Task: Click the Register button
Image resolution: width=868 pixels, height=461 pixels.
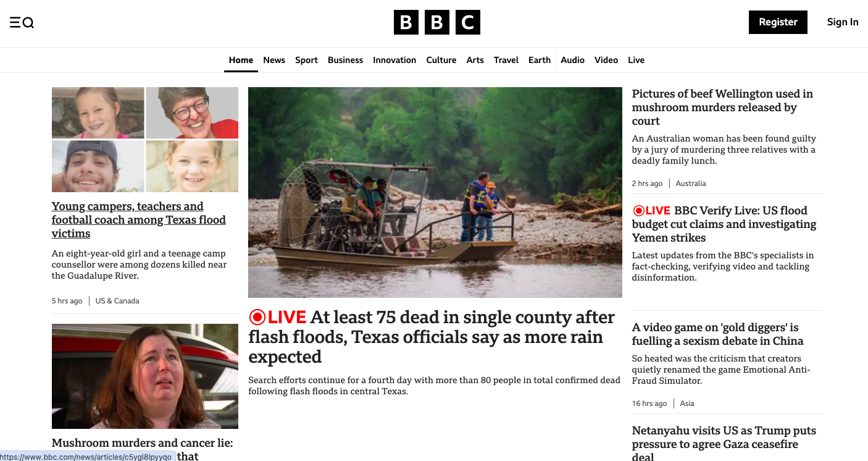Action: click(778, 22)
